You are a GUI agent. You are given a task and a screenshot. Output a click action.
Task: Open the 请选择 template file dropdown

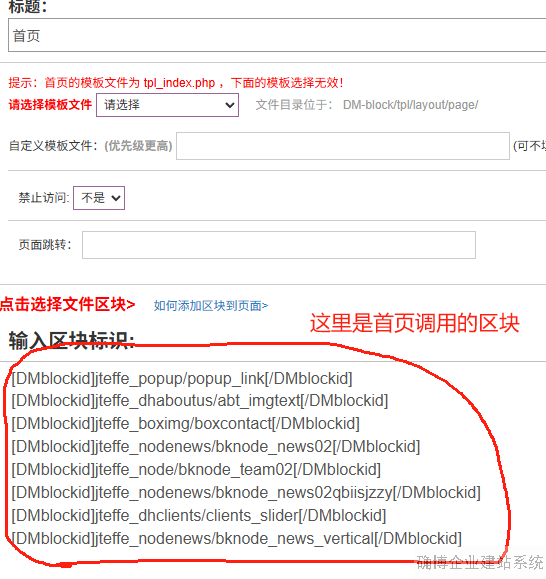167,105
